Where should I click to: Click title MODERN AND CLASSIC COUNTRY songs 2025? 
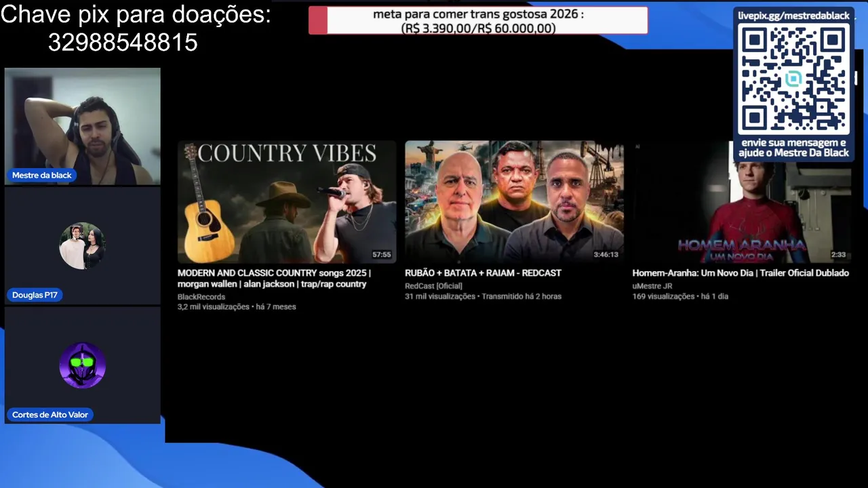274,279
